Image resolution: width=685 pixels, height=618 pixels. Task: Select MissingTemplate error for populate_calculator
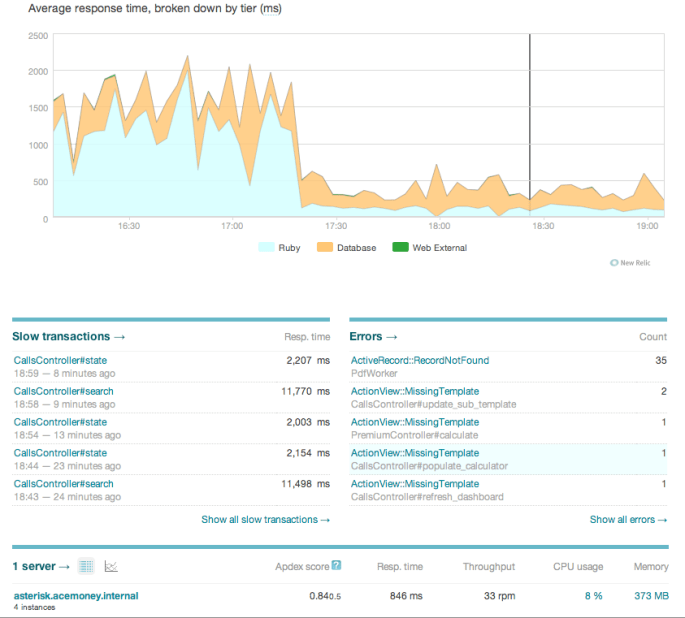tap(415, 453)
